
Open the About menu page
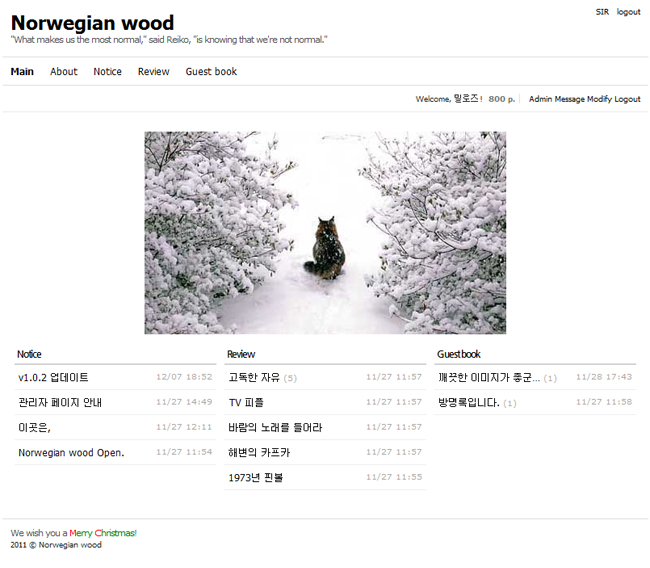pos(64,72)
